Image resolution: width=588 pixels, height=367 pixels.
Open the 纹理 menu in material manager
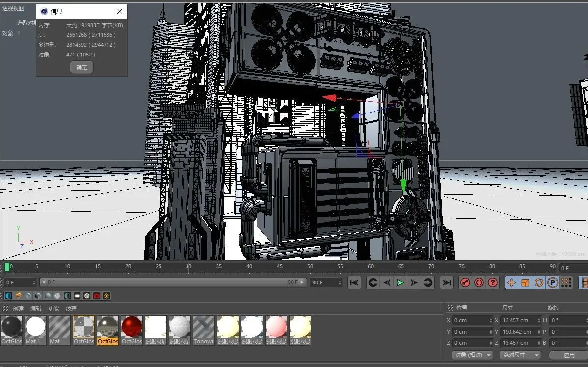pyautogui.click(x=71, y=309)
